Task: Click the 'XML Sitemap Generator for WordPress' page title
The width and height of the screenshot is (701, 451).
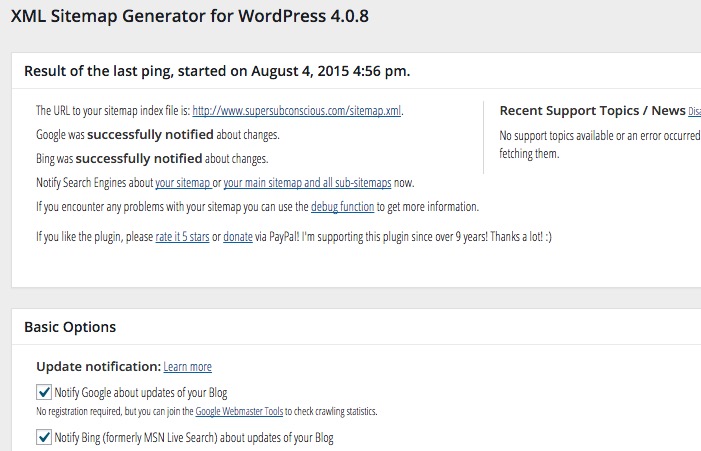Action: coord(195,17)
